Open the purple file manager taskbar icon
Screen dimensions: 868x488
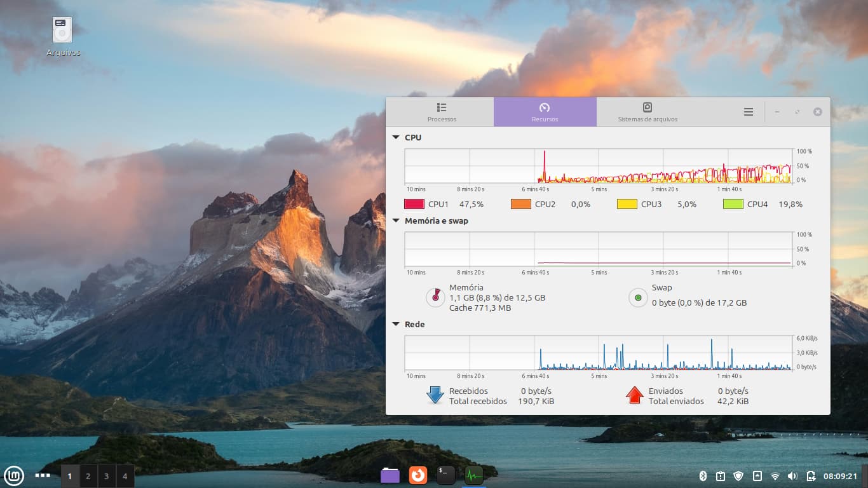click(390, 475)
